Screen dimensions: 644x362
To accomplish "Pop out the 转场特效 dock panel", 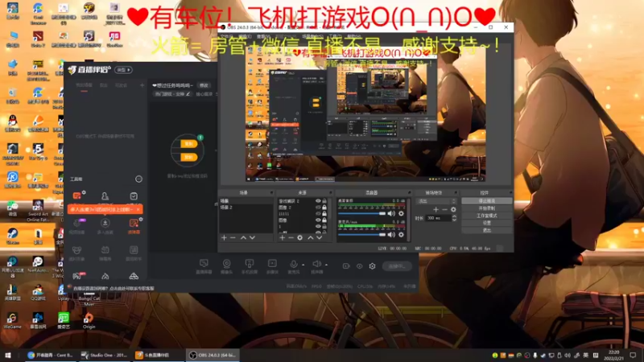I will point(456,192).
